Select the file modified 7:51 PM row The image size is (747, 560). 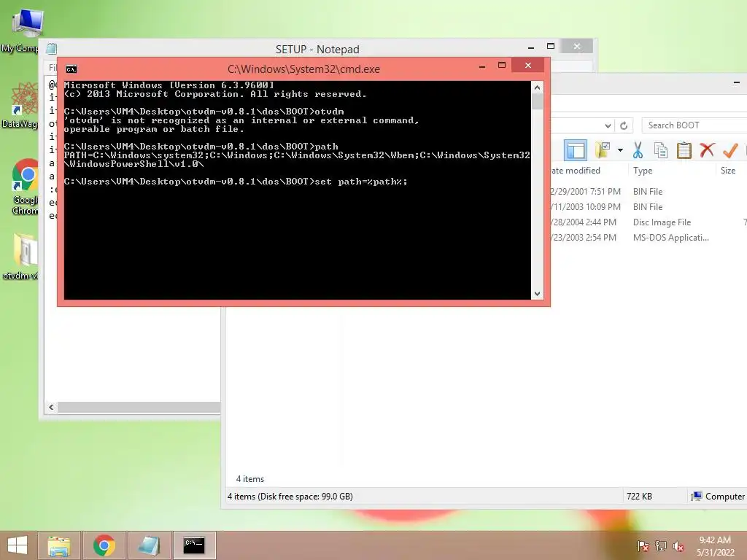(648, 192)
